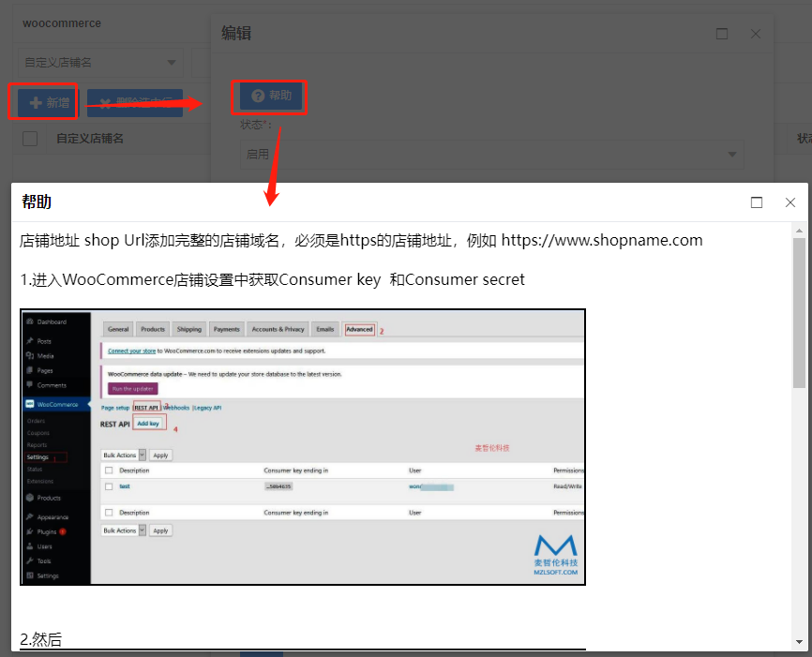The image size is (812, 657).
Task: Open the WooCommerce settings screenshot in help
Action: pos(303,447)
